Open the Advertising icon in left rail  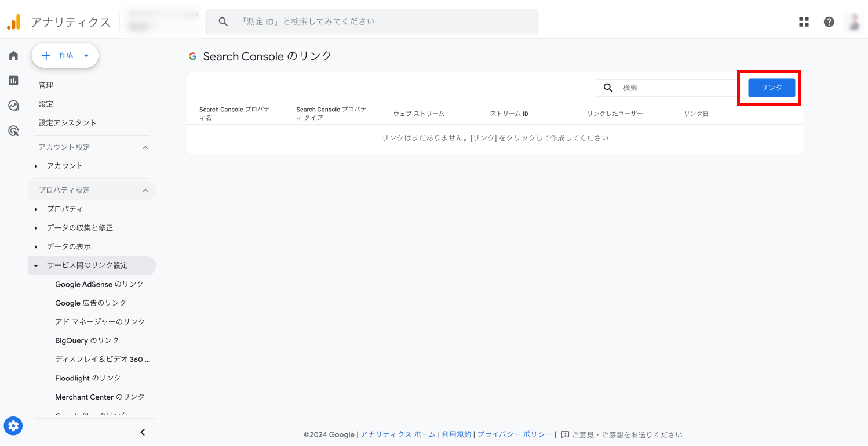click(x=13, y=131)
